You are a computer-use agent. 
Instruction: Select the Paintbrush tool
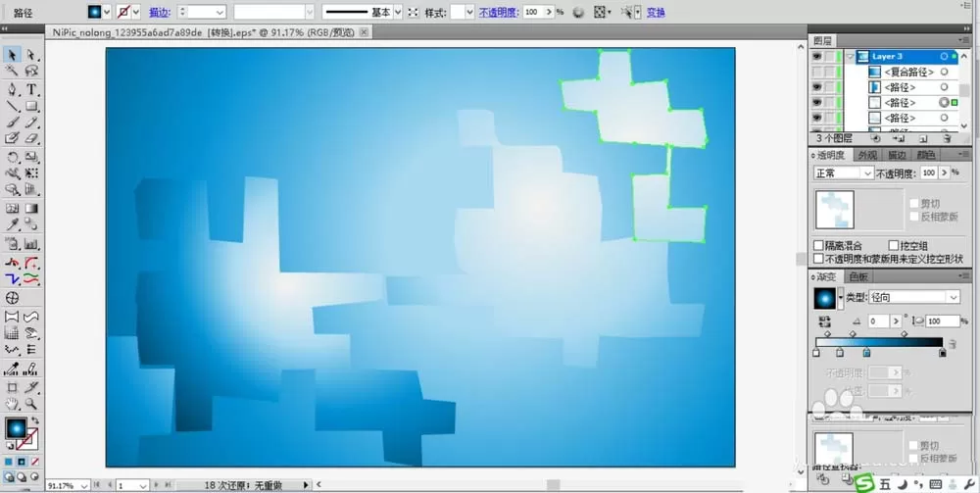[x=12, y=123]
